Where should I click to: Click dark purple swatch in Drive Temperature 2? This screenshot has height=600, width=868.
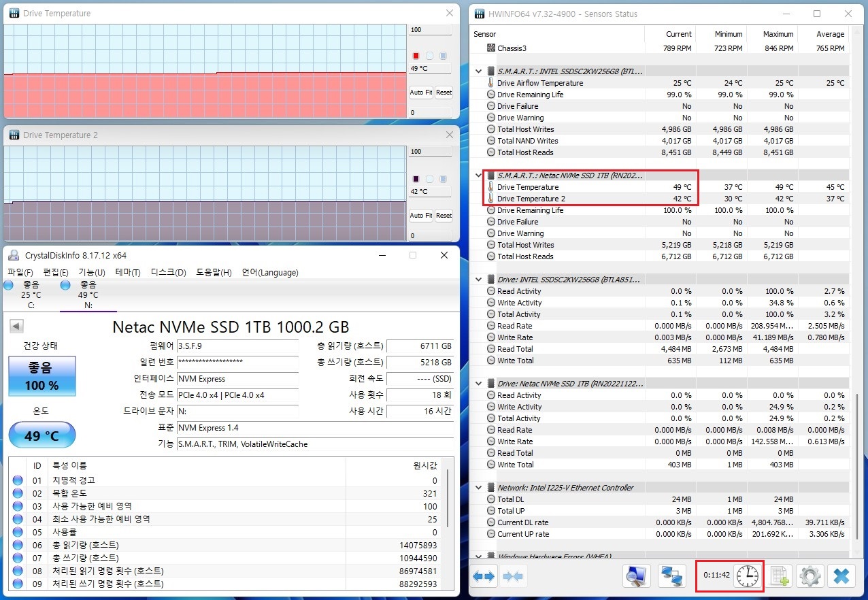pyautogui.click(x=416, y=179)
